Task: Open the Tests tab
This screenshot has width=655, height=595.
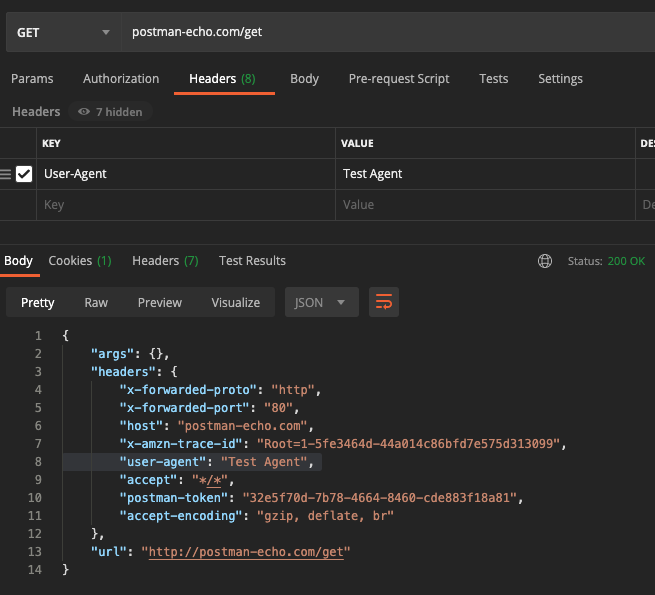Action: click(x=493, y=79)
